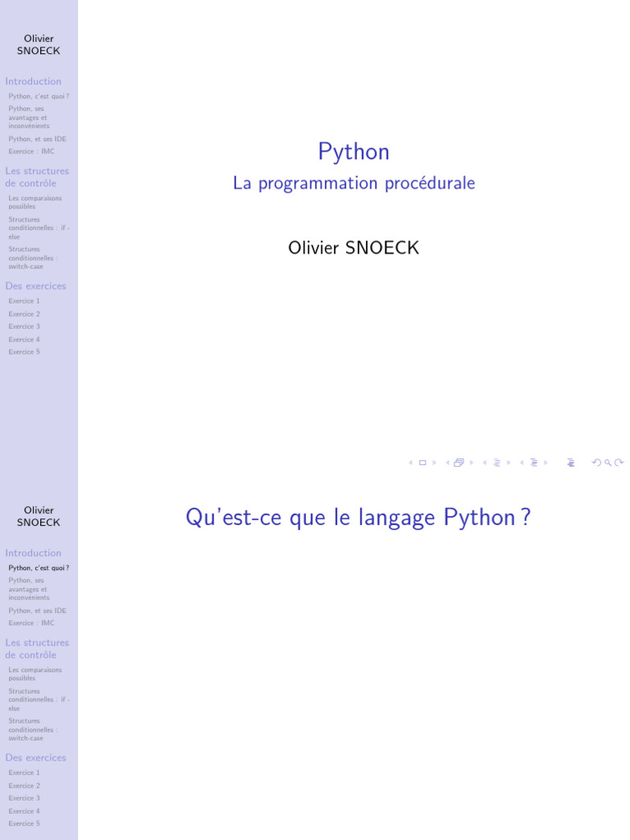Click the go-forward curved arrow icon
The height and width of the screenshot is (840, 630).
click(x=619, y=463)
